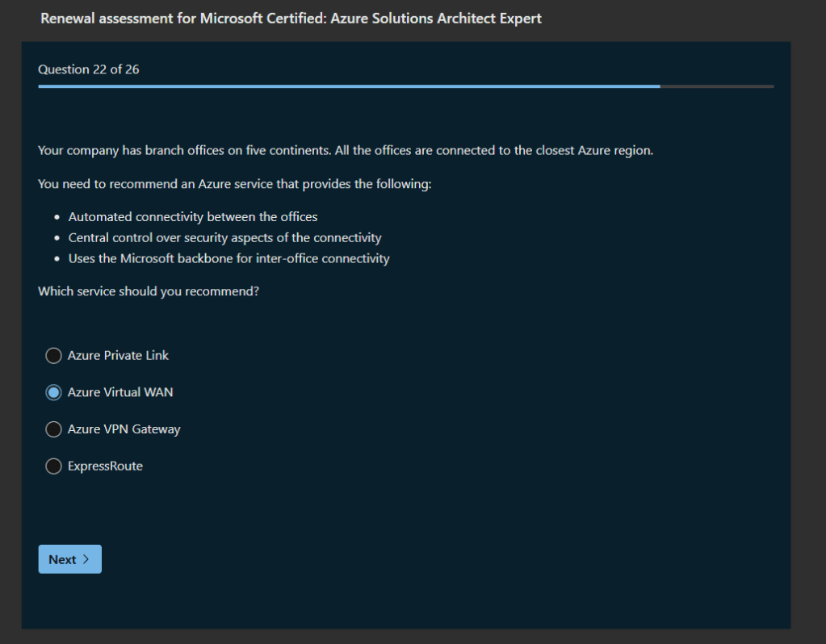Pick the ExpressRoute radio button
826x644 pixels.
click(53, 466)
